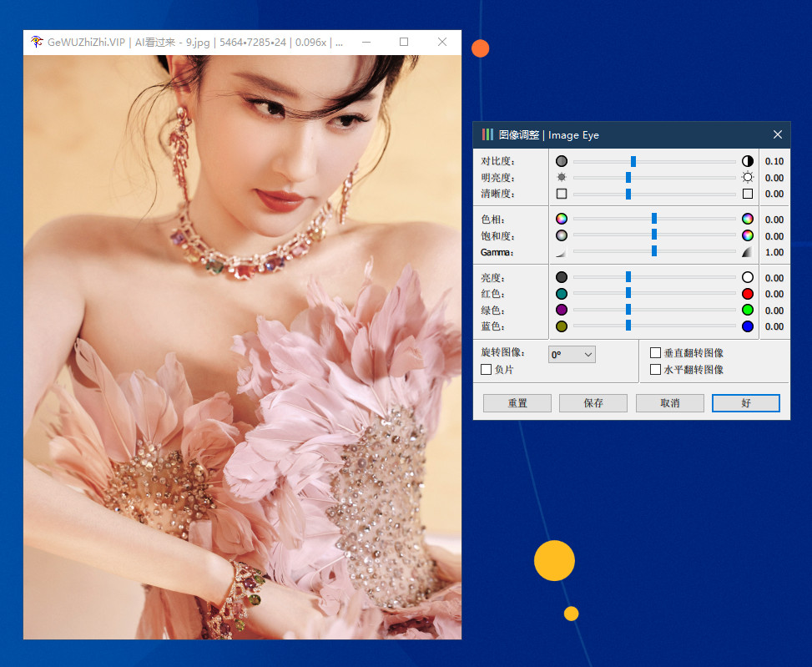Click the purple circle in 绿色 row
812x667 pixels.
[x=562, y=311]
